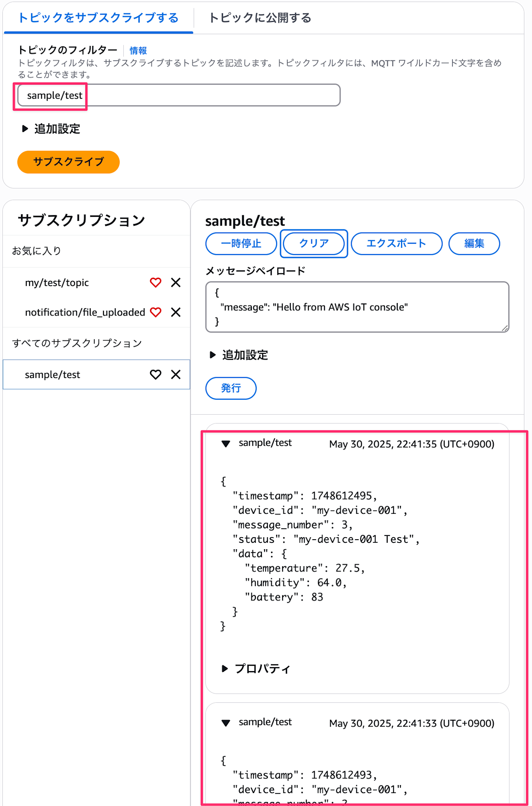Open the 情報 info link

[138, 51]
